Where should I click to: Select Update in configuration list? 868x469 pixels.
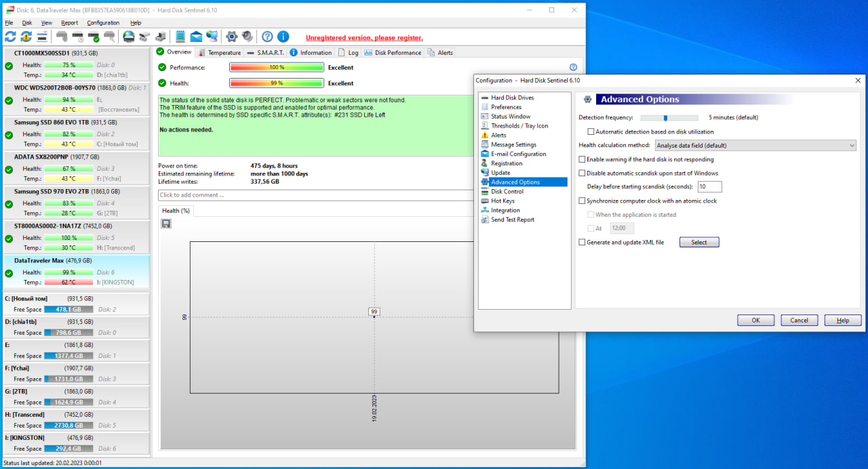500,173
